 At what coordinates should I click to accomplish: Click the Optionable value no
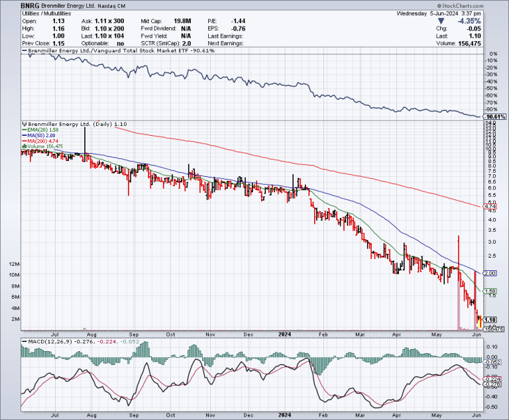[121, 44]
